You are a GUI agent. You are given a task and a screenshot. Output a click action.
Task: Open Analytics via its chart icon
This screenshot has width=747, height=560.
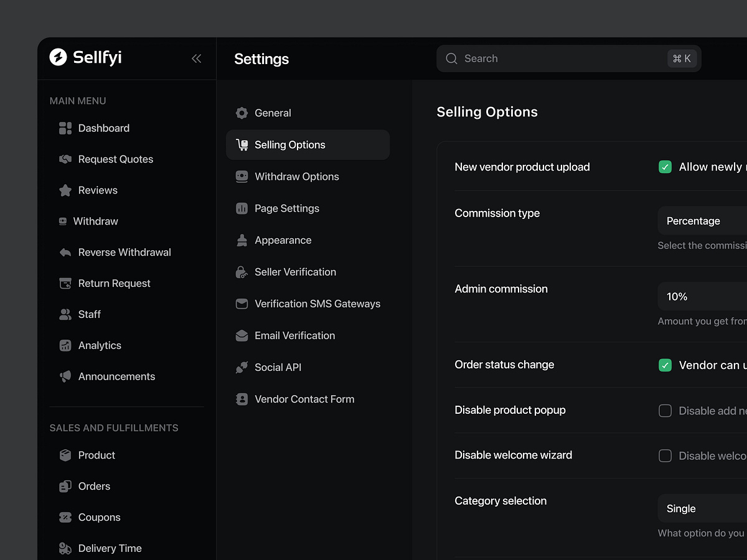click(x=65, y=345)
